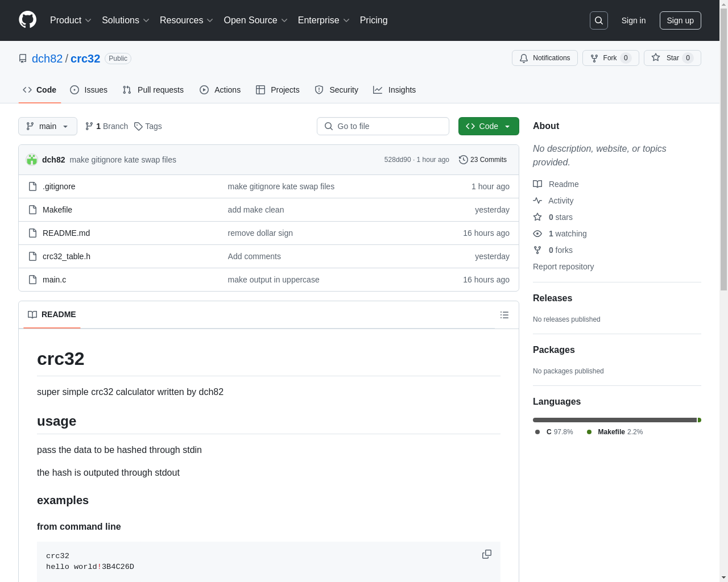Expand the Resources menu
Image resolution: width=728 pixels, height=582 pixels.
(x=187, y=20)
